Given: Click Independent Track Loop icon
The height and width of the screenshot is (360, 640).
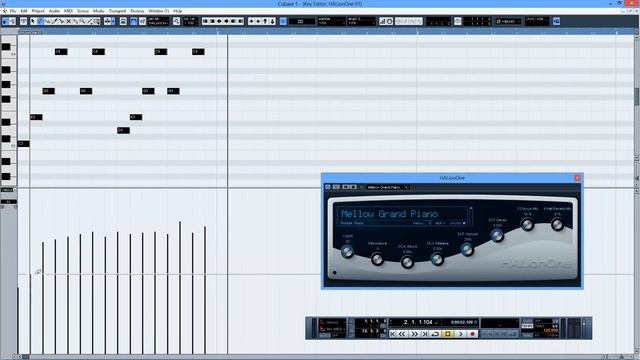Looking at the screenshot, I should 458,21.
